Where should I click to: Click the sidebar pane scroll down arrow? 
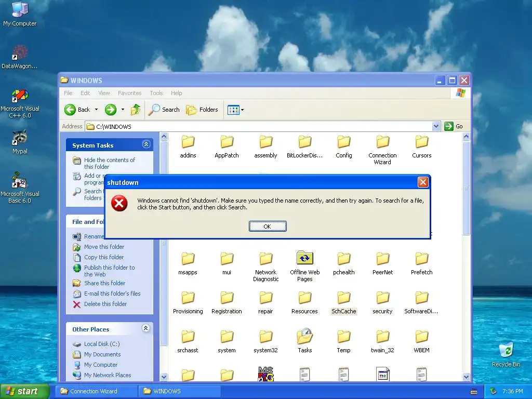point(164,377)
